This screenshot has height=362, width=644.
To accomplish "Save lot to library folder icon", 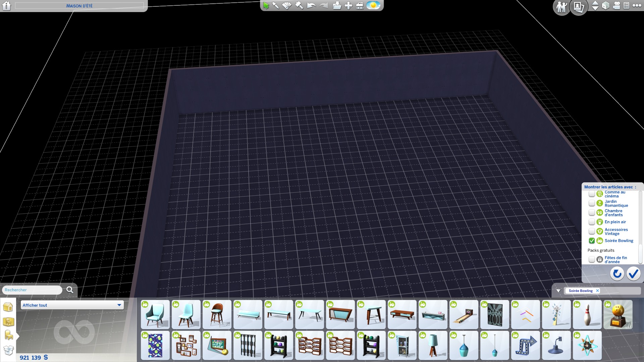I will (337, 5).
